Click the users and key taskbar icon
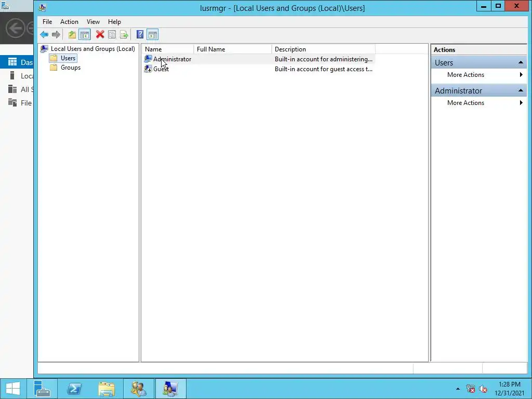532x399 pixels. [x=139, y=389]
